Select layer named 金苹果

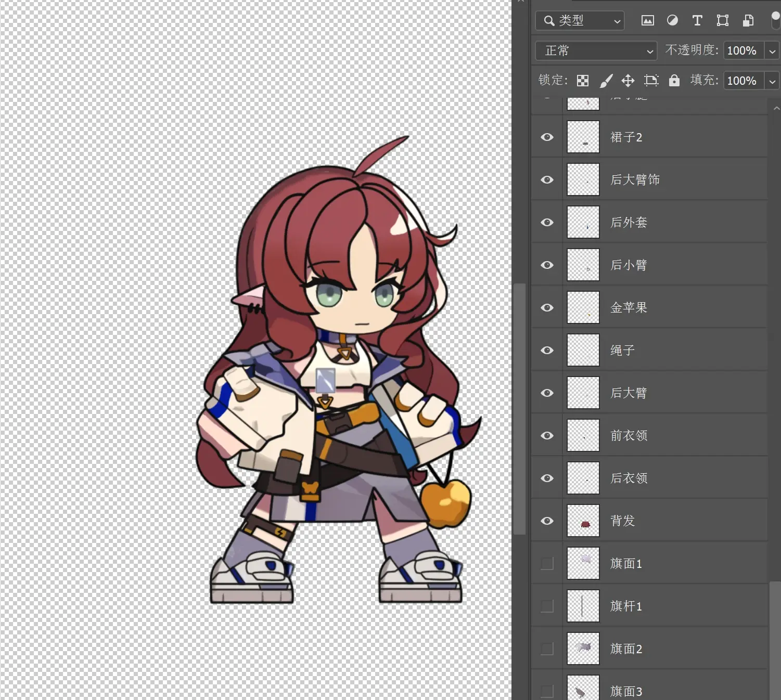coord(629,308)
